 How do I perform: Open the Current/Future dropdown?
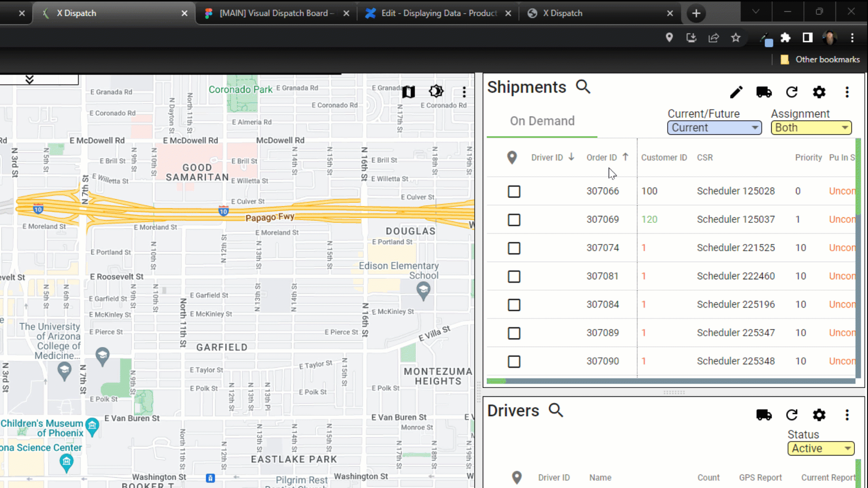point(714,128)
